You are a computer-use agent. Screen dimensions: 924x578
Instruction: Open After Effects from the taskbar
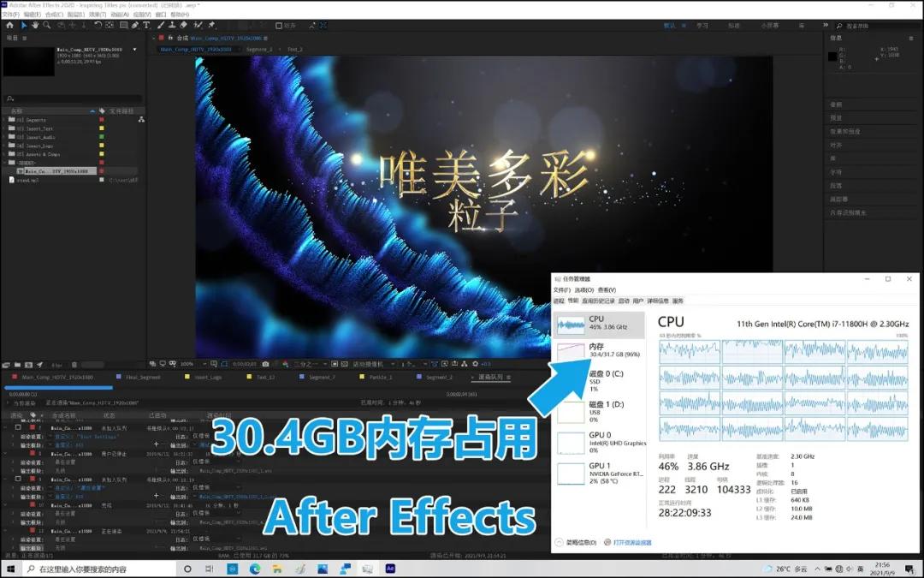tap(390, 569)
